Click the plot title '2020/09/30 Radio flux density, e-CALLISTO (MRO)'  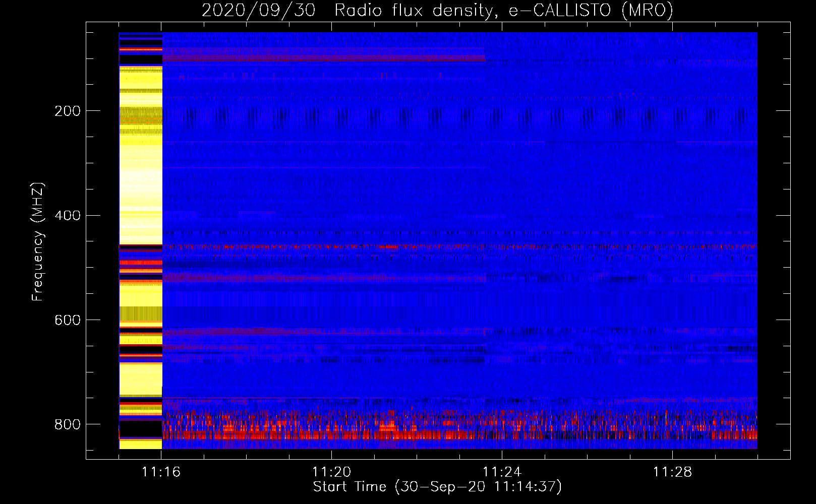pyautogui.click(x=437, y=10)
